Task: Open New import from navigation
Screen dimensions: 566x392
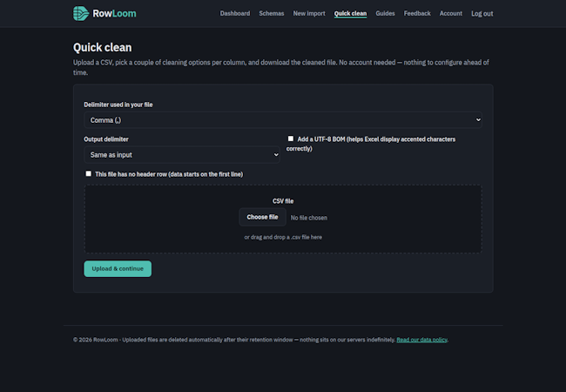Action: 309,13
